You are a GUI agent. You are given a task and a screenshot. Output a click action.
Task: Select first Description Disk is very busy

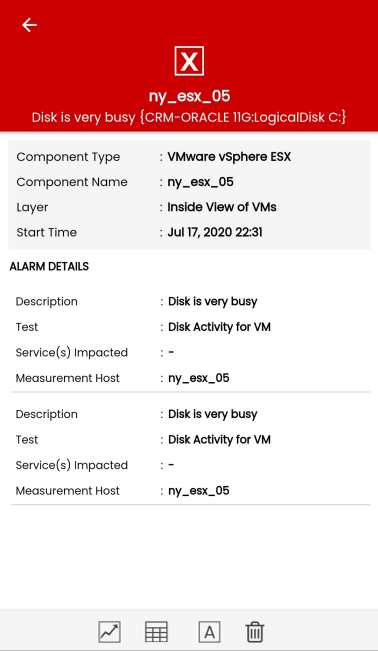pos(213,302)
